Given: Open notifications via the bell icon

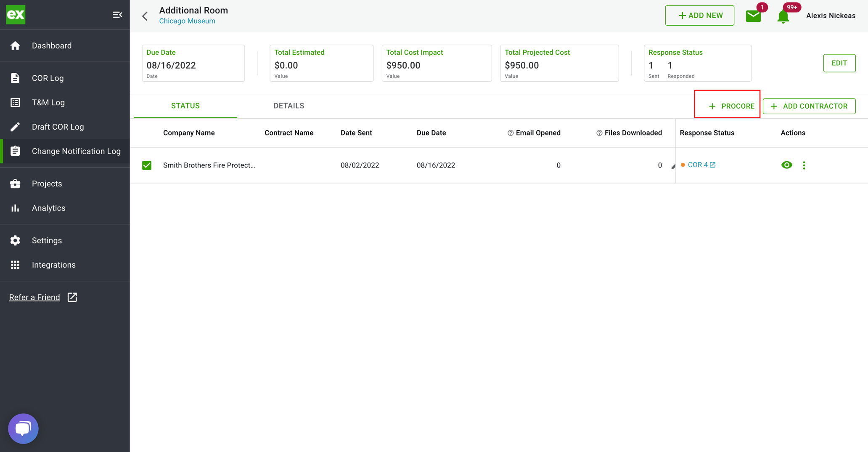Looking at the screenshot, I should point(783,16).
